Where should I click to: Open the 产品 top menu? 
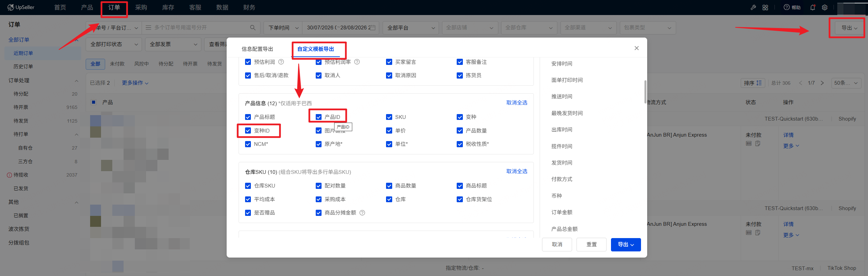click(87, 8)
